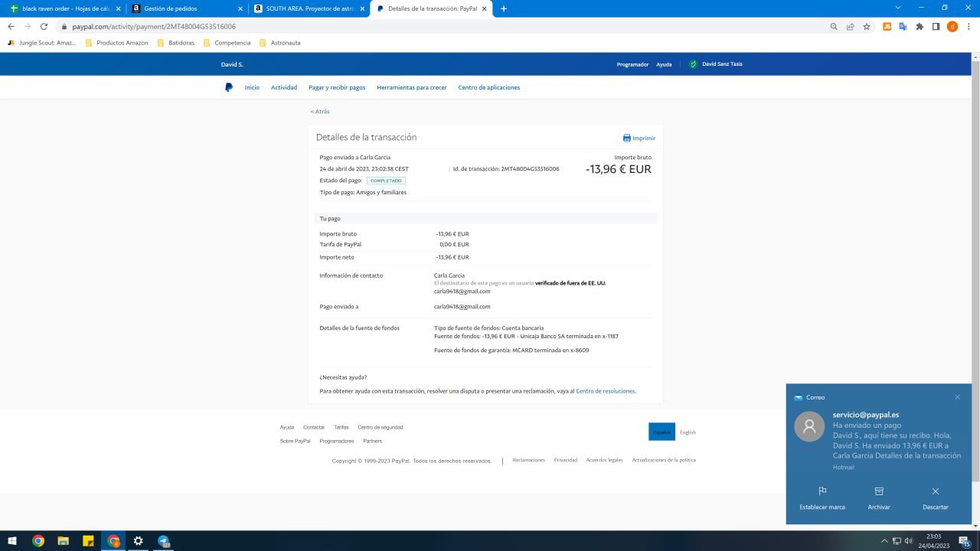Bookmark this page with star icon
The width and height of the screenshot is (980, 551).
coord(867,26)
